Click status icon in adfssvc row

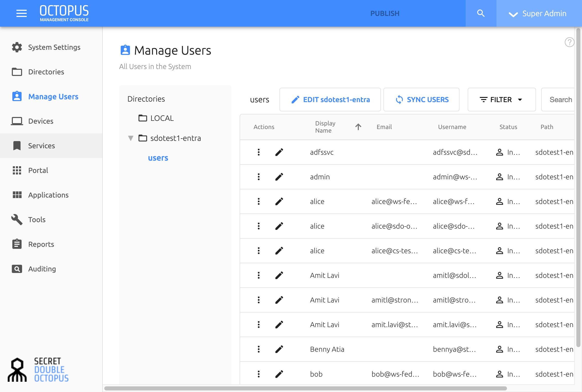[499, 152]
